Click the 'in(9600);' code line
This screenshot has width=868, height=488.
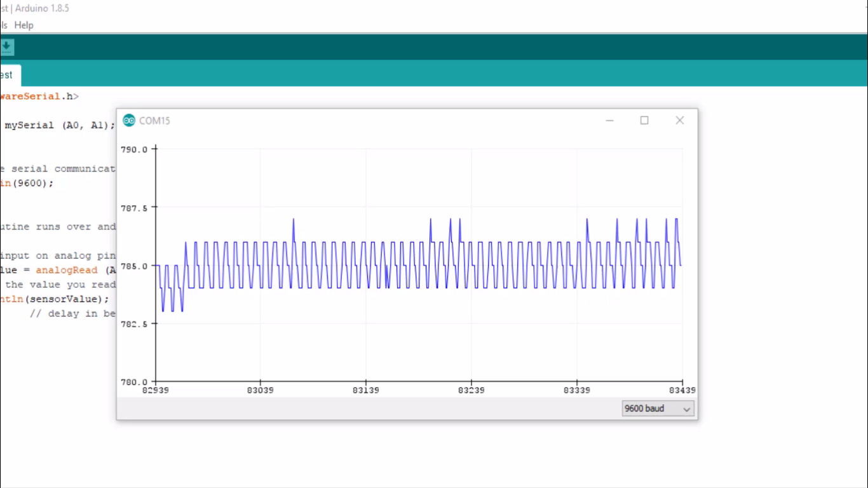27,183
